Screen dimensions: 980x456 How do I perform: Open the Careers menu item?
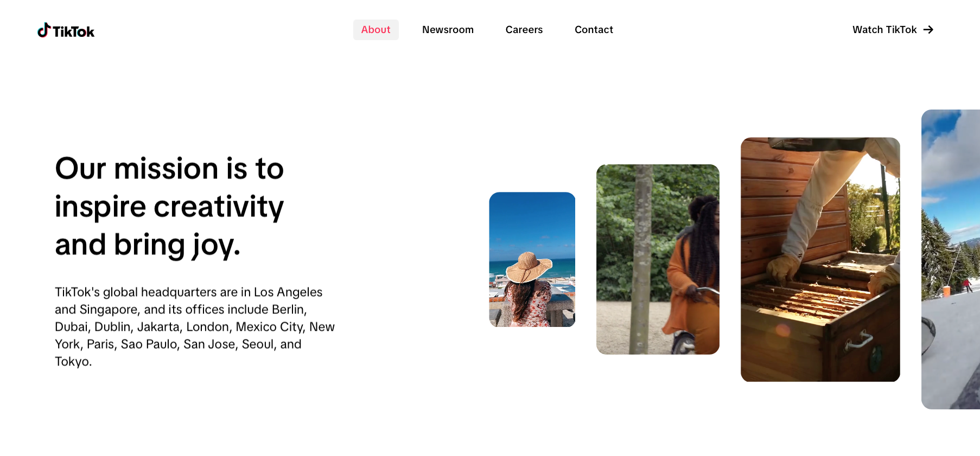524,30
